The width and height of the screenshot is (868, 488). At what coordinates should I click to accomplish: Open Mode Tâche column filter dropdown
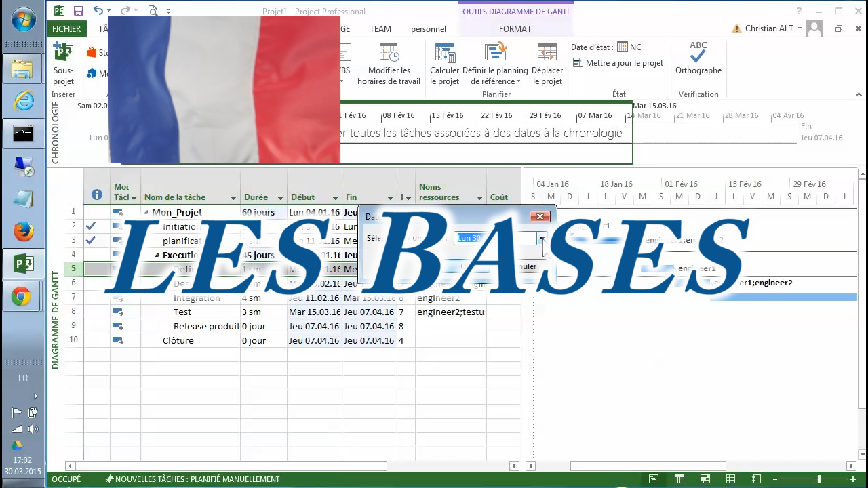(134, 198)
